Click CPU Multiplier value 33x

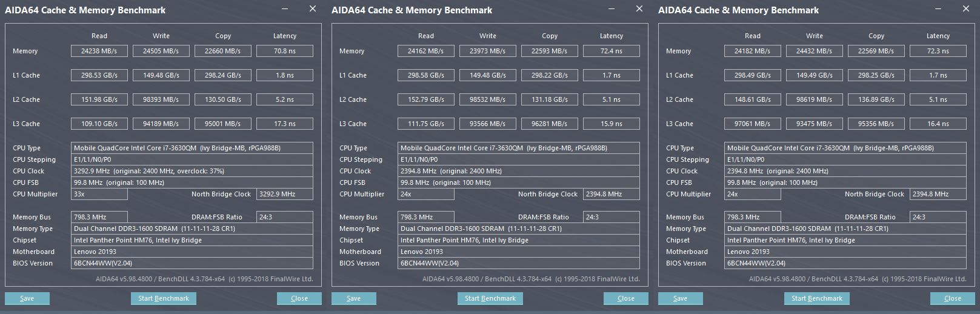pyautogui.click(x=99, y=194)
